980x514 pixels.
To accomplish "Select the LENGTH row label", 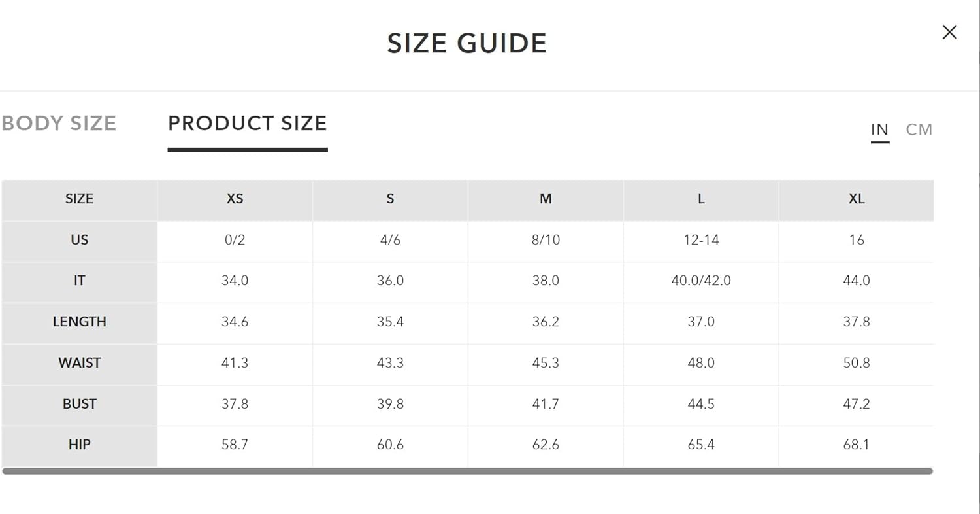I will tap(79, 322).
